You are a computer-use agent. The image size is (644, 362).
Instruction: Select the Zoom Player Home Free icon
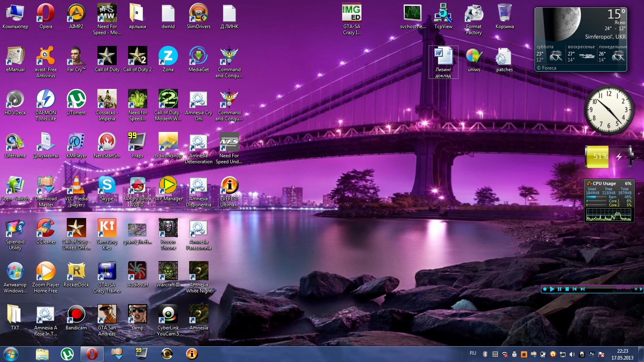point(45,278)
